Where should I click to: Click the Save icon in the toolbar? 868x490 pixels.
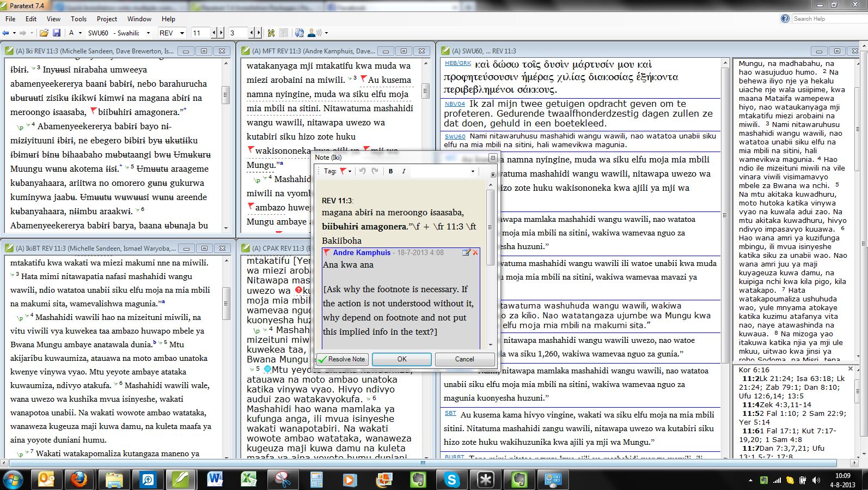click(x=56, y=33)
